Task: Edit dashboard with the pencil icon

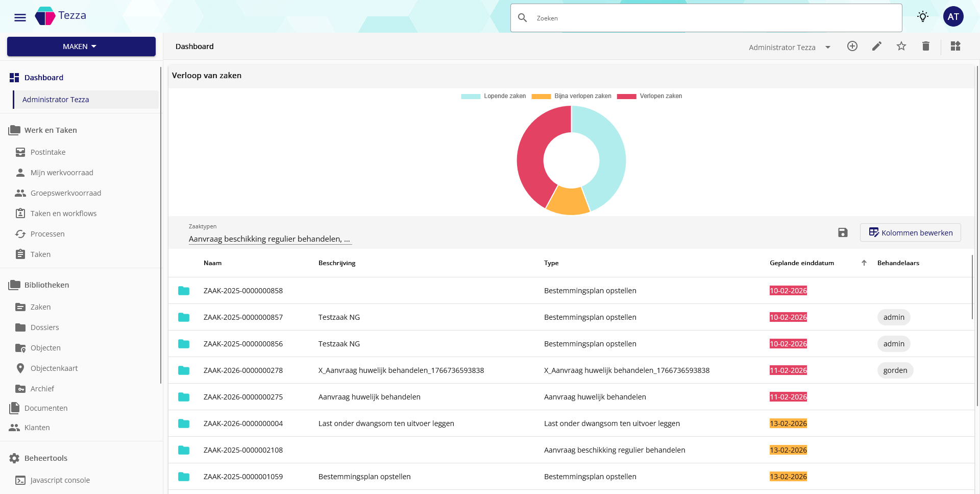Action: tap(876, 46)
